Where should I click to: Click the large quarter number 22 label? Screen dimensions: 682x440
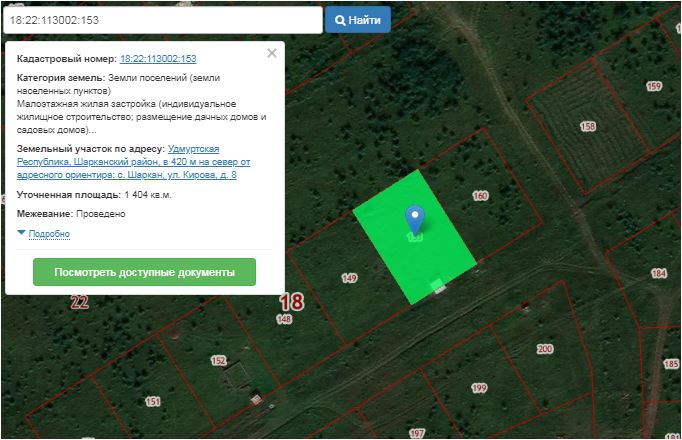[80, 302]
